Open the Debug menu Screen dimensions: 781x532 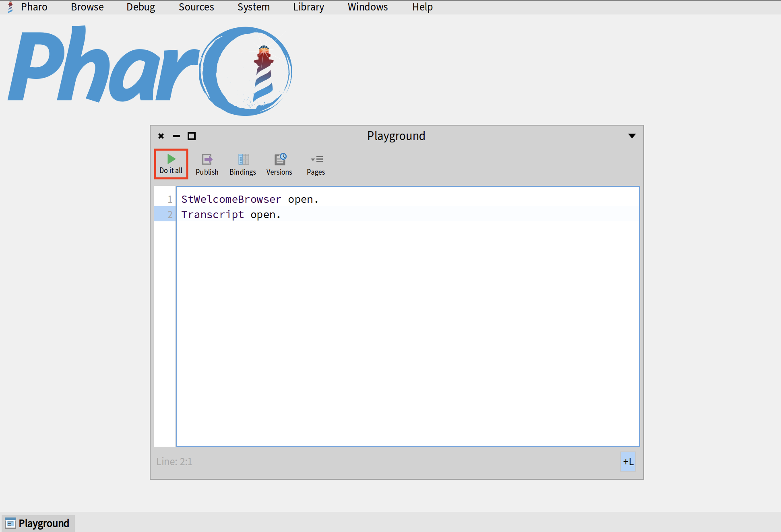coord(140,7)
